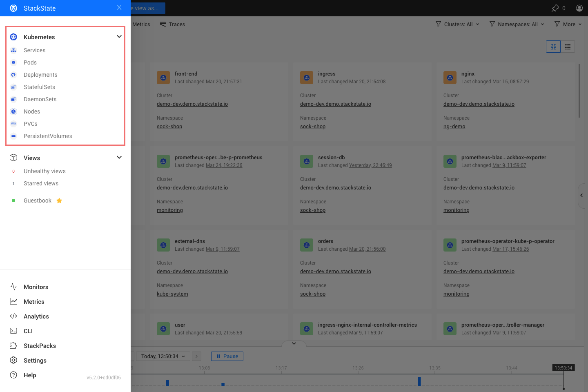
Task: Collapse the Kubernetes section
Action: tap(119, 37)
